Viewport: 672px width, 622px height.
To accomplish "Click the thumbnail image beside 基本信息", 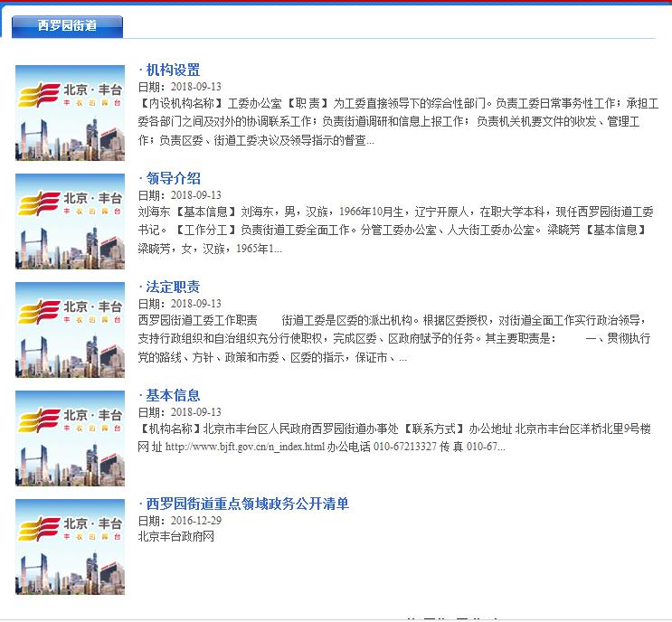I will point(71,438).
